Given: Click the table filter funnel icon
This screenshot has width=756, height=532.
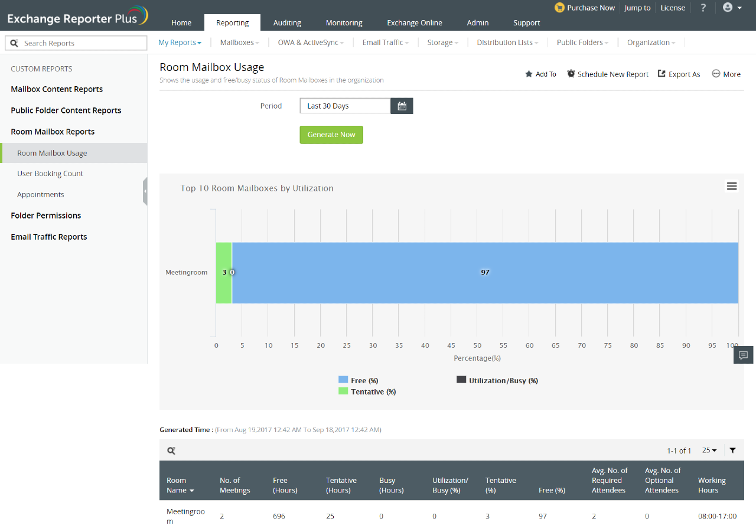Looking at the screenshot, I should point(732,451).
